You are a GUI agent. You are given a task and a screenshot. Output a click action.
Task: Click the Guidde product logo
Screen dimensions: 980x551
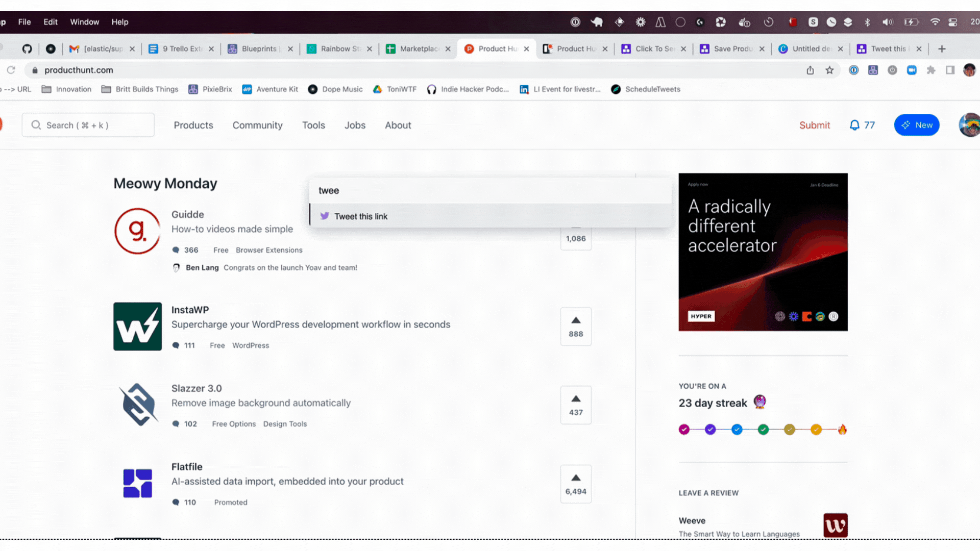click(x=137, y=231)
